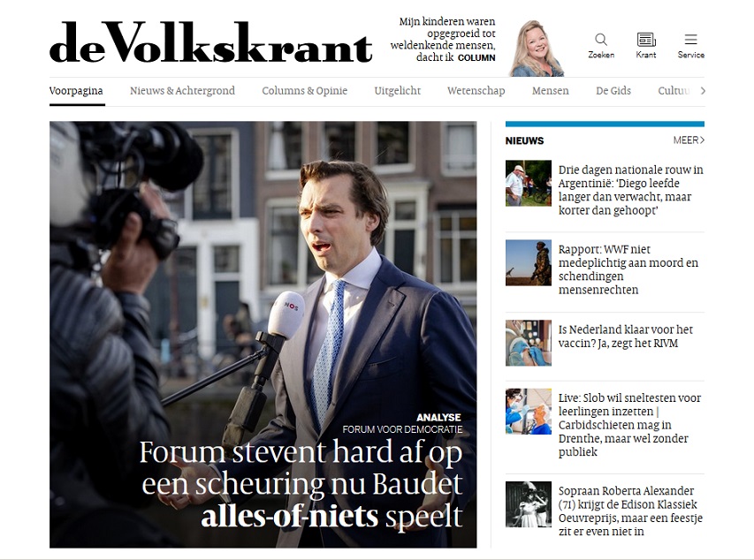Open the Krant newspaper icon

point(646,46)
